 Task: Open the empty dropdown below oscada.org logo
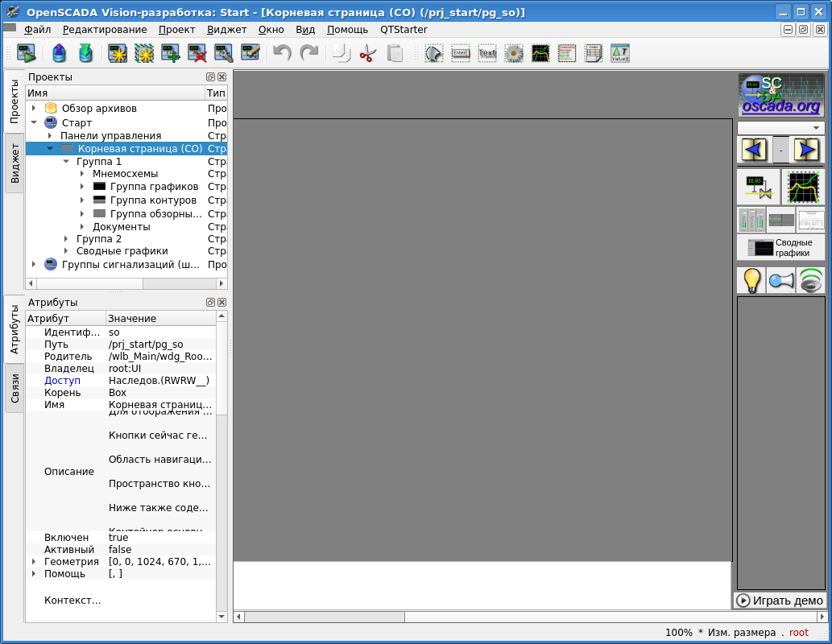[780, 128]
